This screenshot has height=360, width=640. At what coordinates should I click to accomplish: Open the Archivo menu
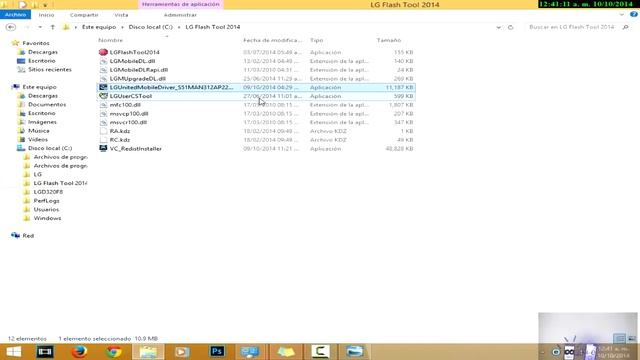pos(16,15)
